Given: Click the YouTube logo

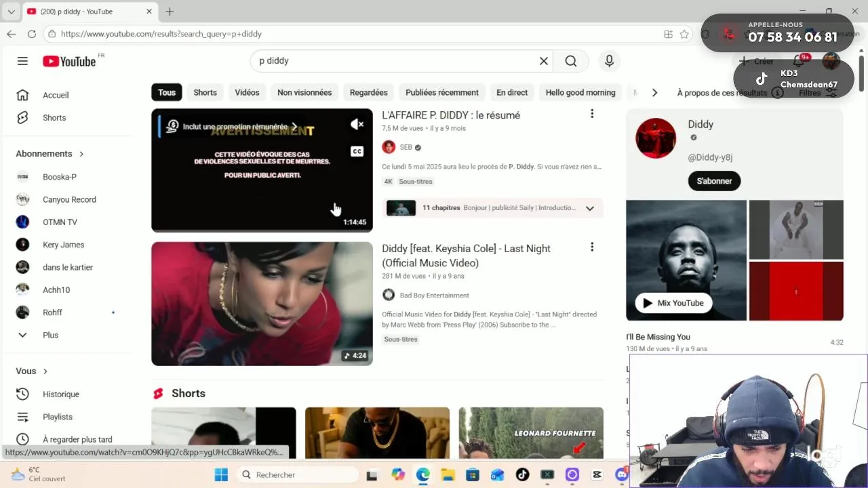Looking at the screenshot, I should (69, 61).
